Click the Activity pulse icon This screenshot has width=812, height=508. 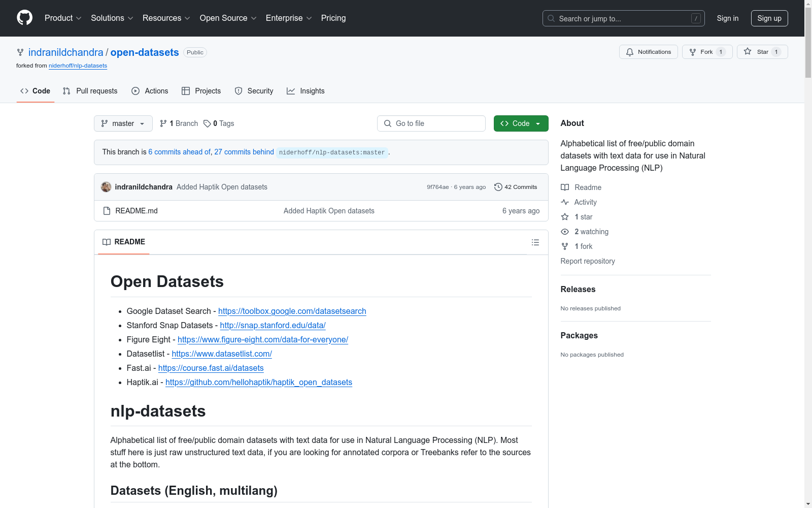tap(565, 202)
